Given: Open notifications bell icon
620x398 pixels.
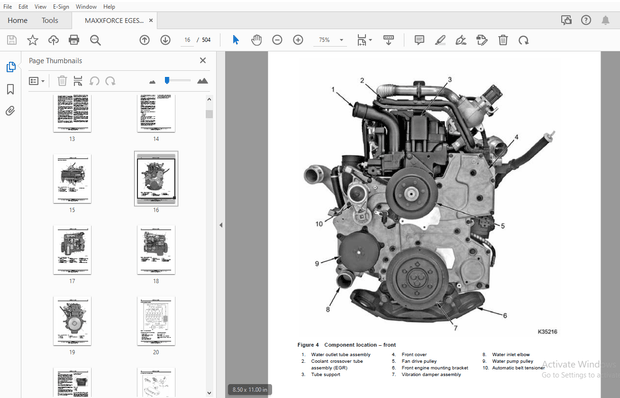Looking at the screenshot, I should click(x=605, y=20).
